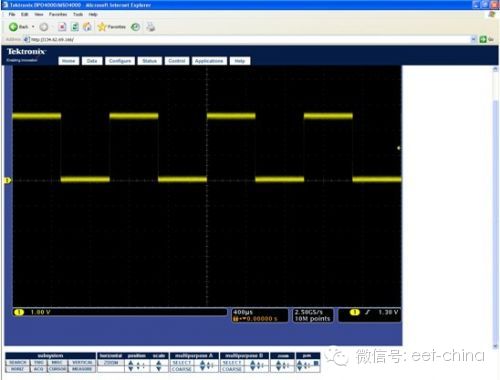Click the Stop page loading icon
Viewport: 500px width, 380px height.
62,27
